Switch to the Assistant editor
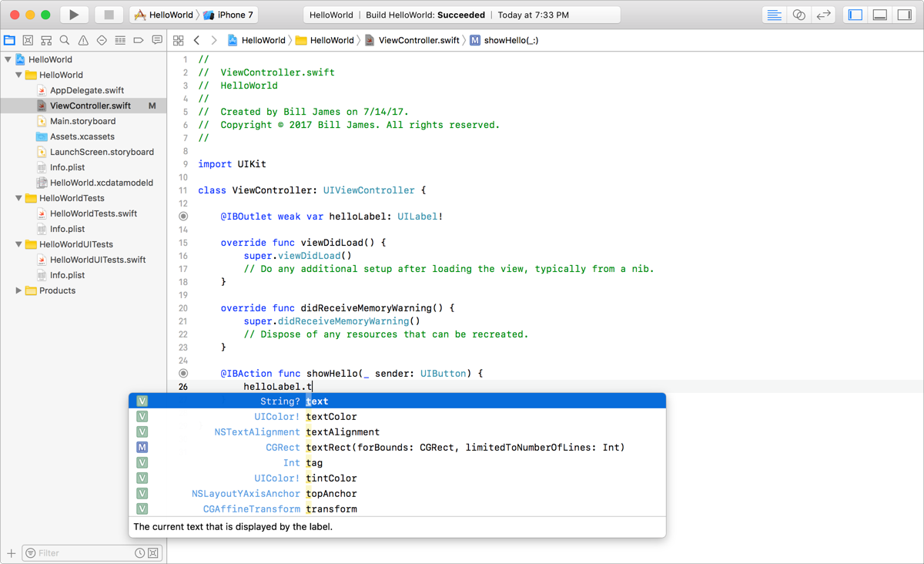Image resolution: width=924 pixels, height=564 pixels. pyautogui.click(x=799, y=15)
